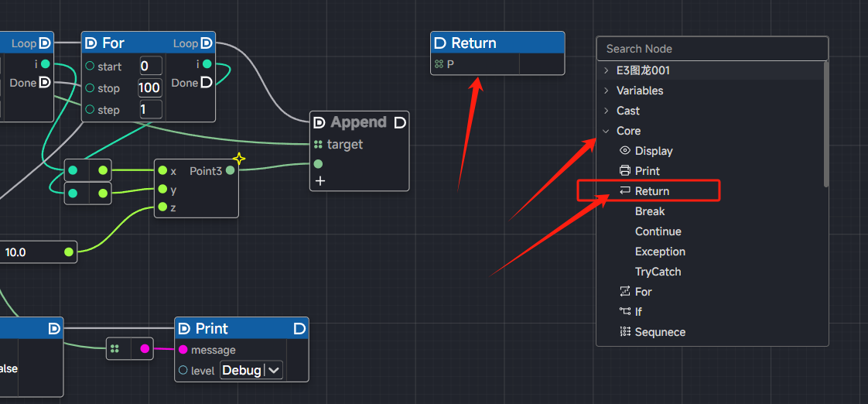Click the Return node header
This screenshot has width=868, height=404.
click(497, 43)
